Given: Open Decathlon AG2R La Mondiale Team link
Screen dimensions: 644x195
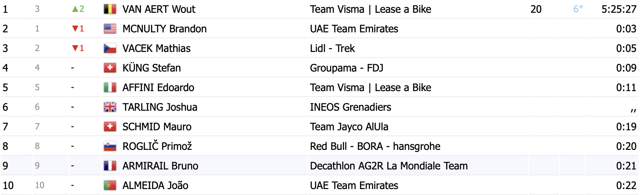Looking at the screenshot, I should pos(389,166).
